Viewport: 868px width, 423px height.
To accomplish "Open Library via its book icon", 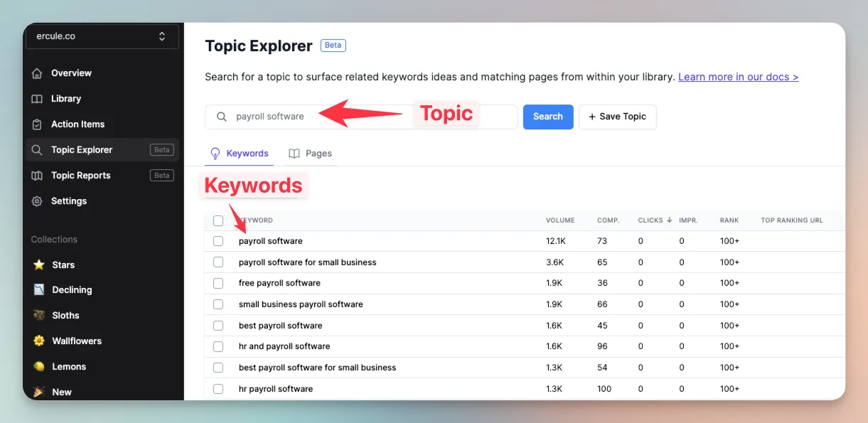I will [37, 99].
